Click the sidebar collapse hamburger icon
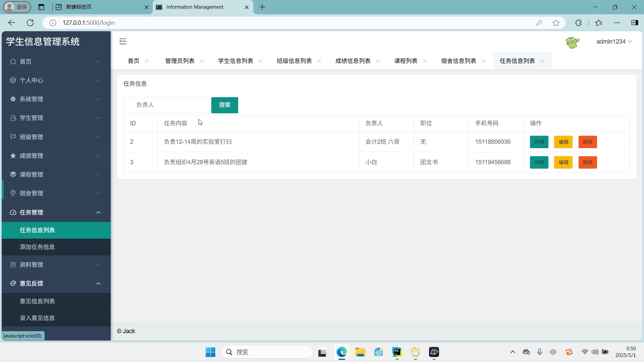Image resolution: width=644 pixels, height=362 pixels. [x=122, y=41]
